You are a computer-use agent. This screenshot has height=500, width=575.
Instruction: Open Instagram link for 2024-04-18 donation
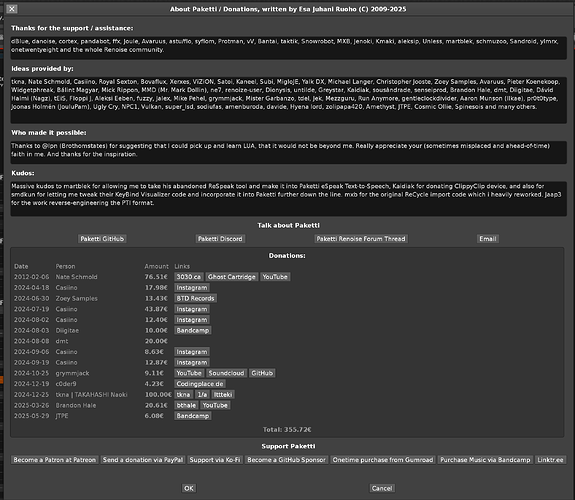[192, 288]
